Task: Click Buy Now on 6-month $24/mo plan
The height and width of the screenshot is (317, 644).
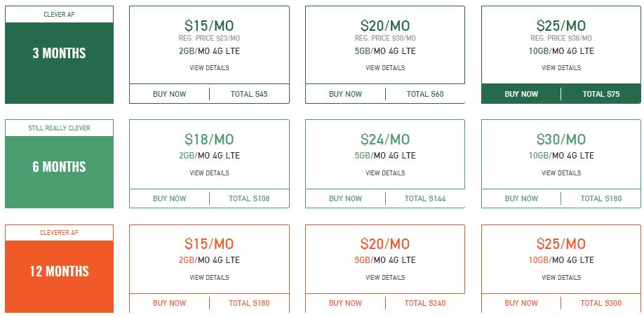Action: click(x=345, y=198)
